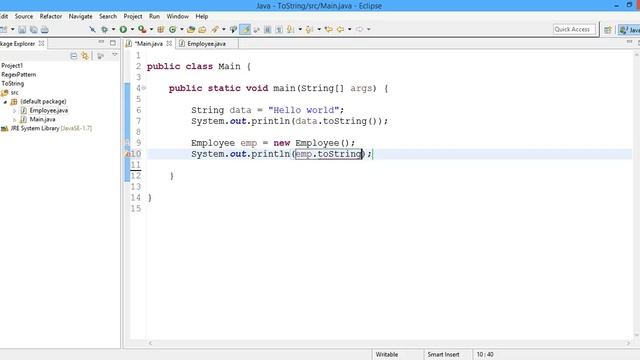This screenshot has width=640, height=360.
Task: Toggle Block Selection Mode icon
Action: coord(267,29)
